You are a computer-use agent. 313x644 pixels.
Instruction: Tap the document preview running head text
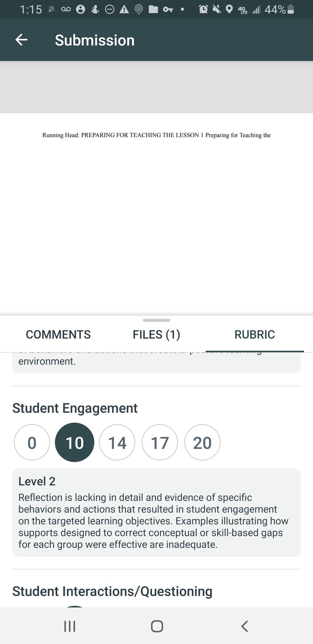click(156, 135)
